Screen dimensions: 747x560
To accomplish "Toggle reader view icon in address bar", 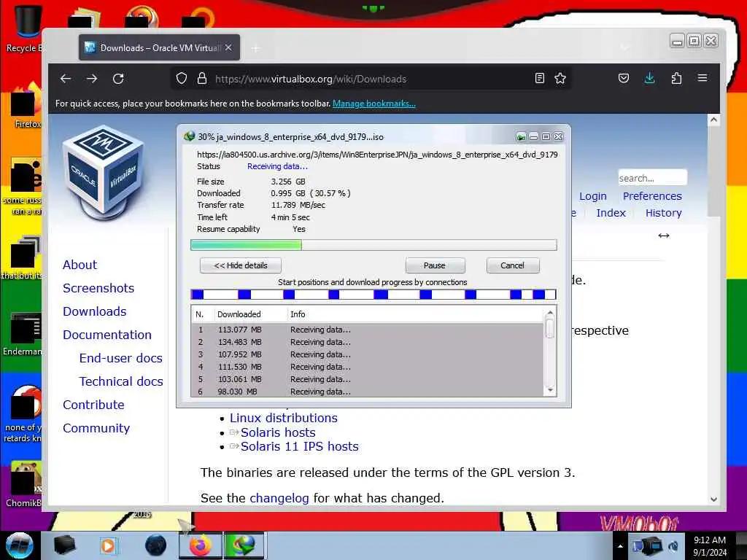I will (x=539, y=79).
